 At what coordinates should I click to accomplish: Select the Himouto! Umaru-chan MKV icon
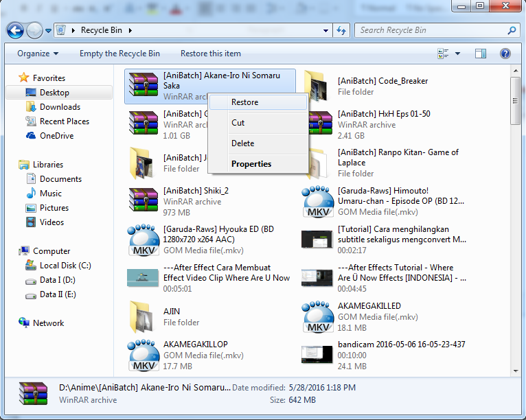tap(318, 202)
